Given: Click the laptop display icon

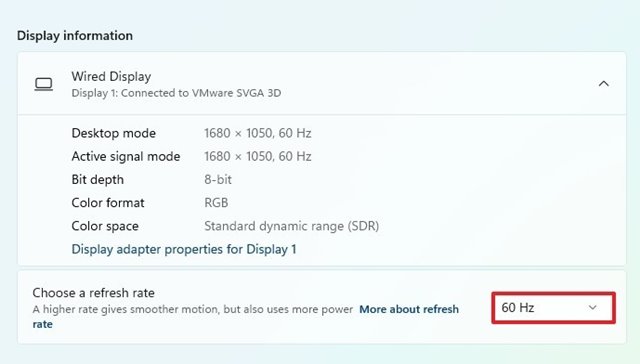Looking at the screenshot, I should point(44,84).
